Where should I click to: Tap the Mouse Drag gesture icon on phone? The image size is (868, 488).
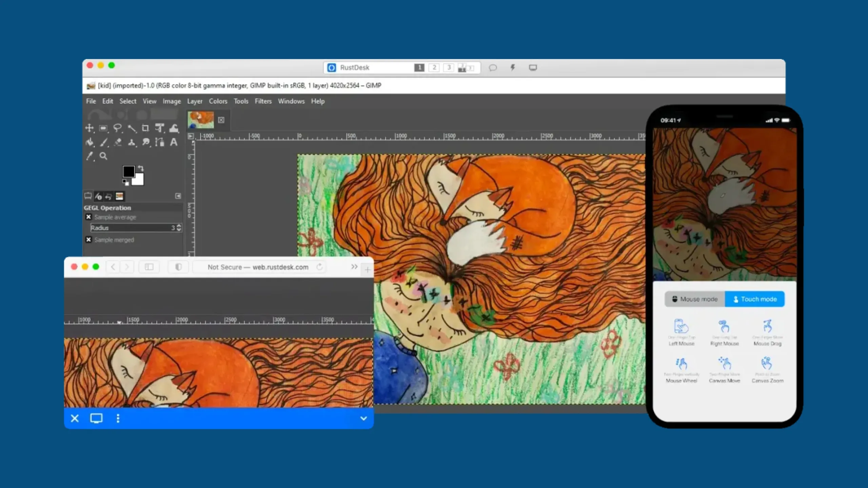click(x=767, y=326)
